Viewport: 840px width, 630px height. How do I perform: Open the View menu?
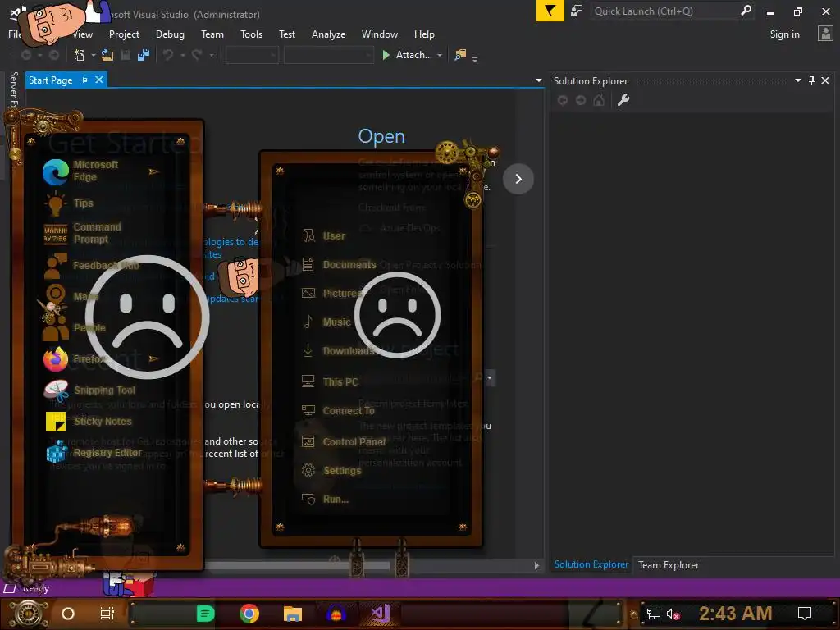[83, 34]
